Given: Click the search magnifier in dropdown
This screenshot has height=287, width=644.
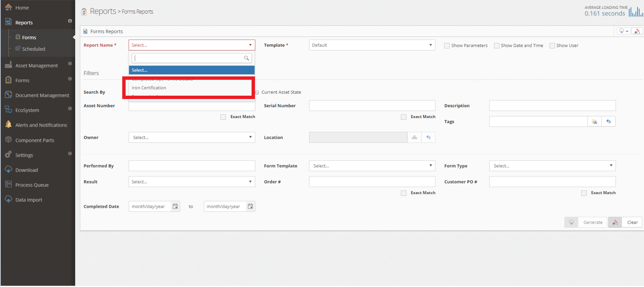Looking at the screenshot, I should [246, 58].
